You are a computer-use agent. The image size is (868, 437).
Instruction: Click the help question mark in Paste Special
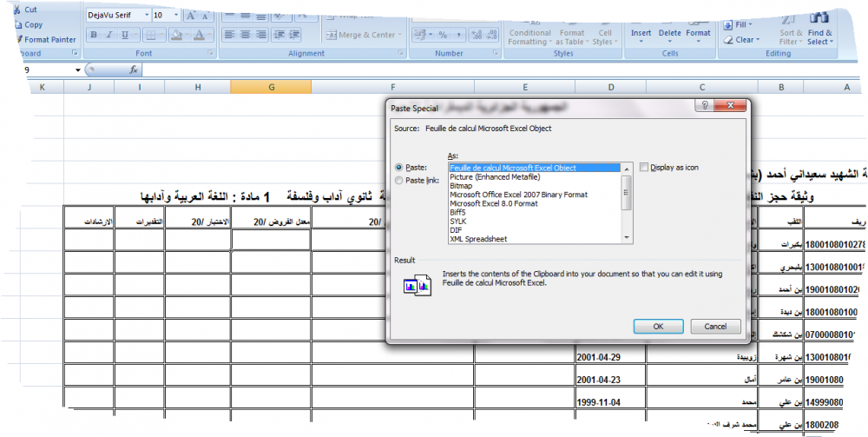click(704, 105)
